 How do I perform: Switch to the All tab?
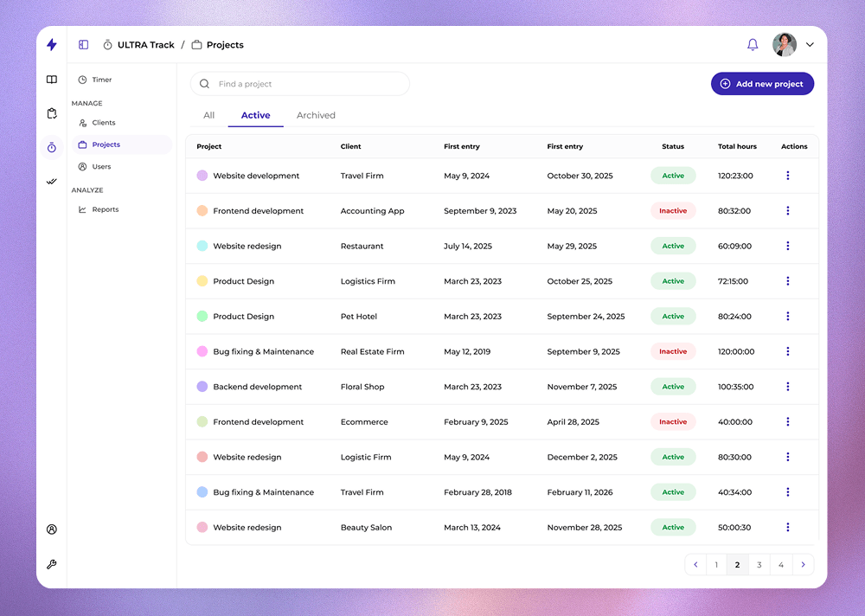click(209, 115)
